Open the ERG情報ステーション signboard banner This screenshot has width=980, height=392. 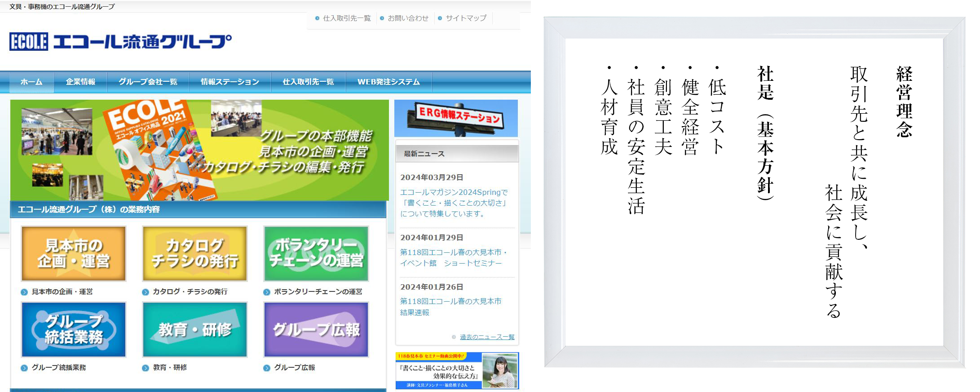click(456, 118)
